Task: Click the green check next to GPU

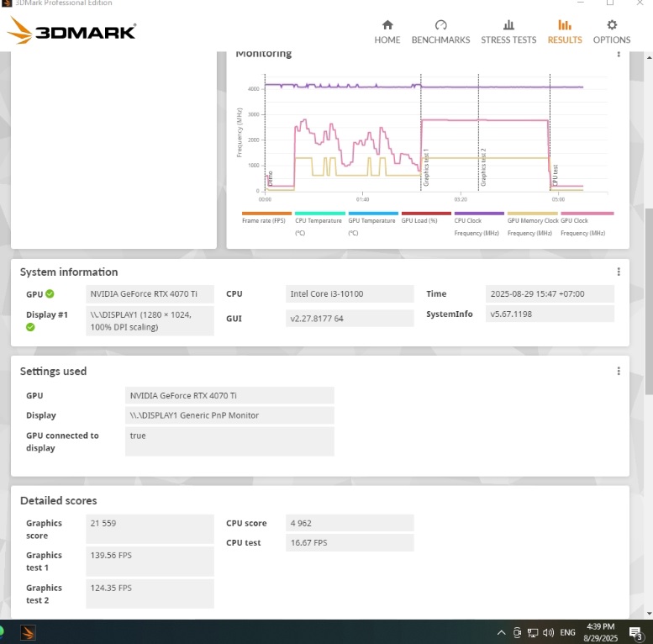Action: coord(50,294)
